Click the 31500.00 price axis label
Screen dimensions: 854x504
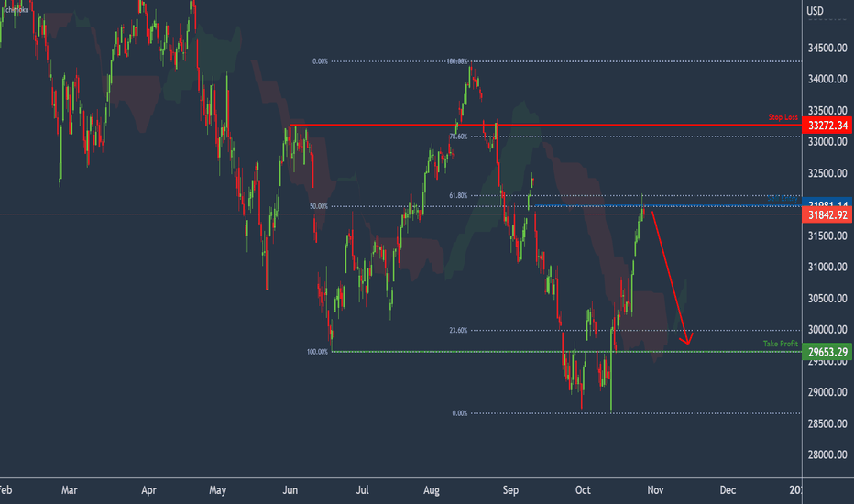click(x=827, y=236)
